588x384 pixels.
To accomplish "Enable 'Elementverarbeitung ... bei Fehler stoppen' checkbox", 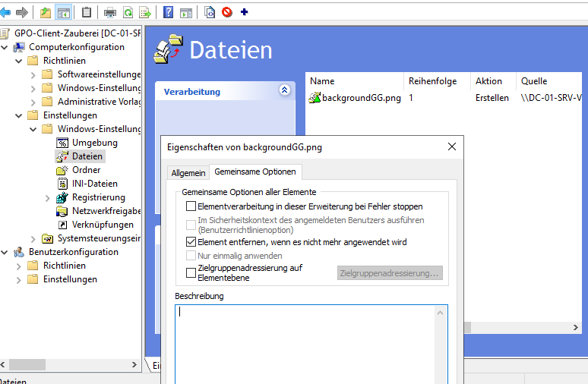I will coord(191,206).
